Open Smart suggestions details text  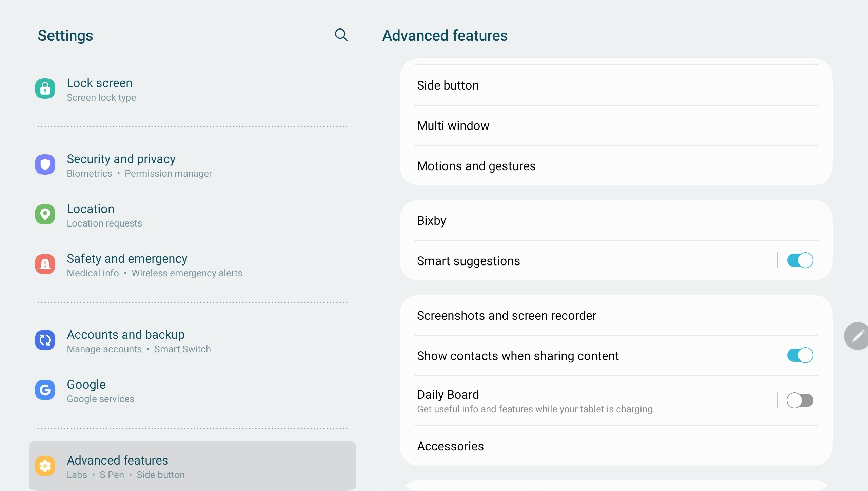pos(468,261)
